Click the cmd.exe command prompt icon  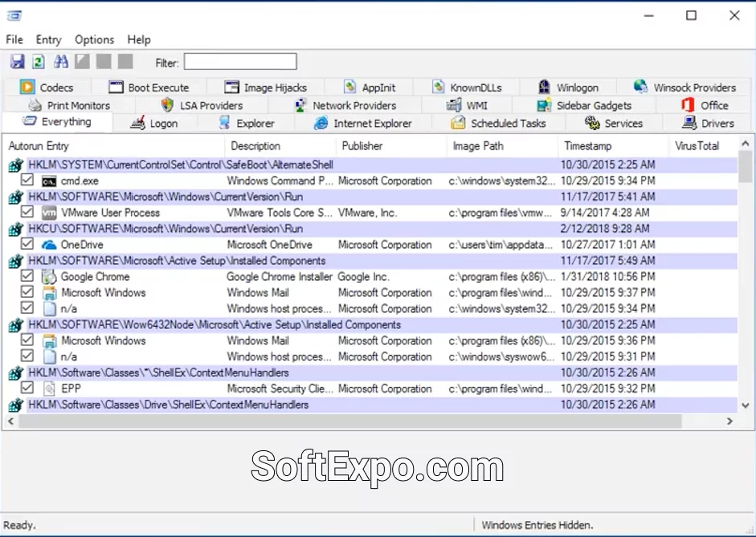49,181
